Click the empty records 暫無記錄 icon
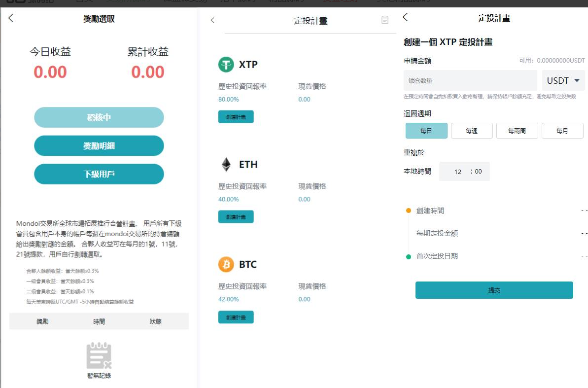 (99, 356)
